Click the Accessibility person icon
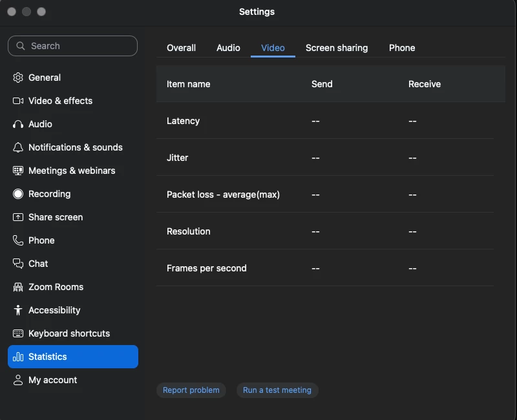Image resolution: width=517 pixels, height=420 pixels. pos(18,310)
